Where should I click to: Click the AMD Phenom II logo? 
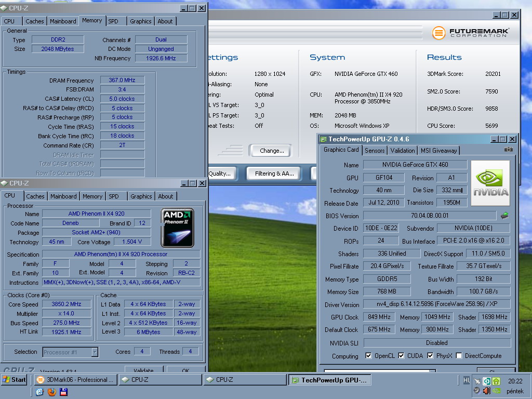tap(178, 228)
